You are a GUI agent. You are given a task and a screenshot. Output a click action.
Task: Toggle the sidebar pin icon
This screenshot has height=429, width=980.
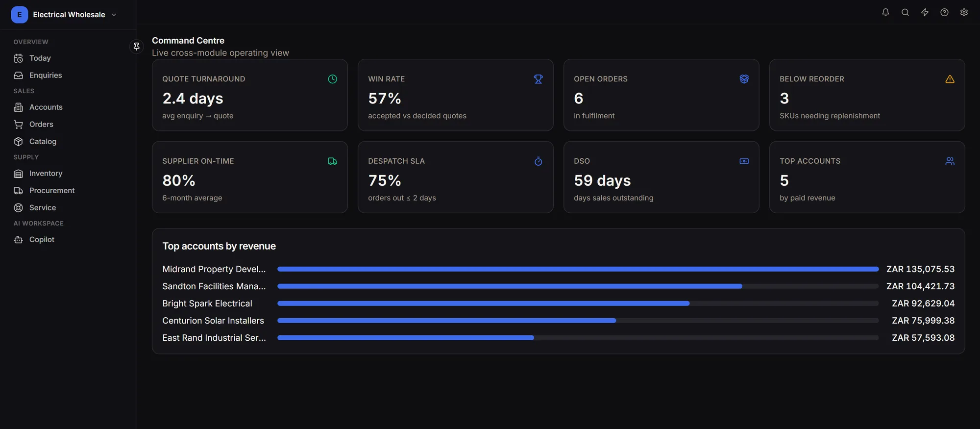(x=137, y=46)
